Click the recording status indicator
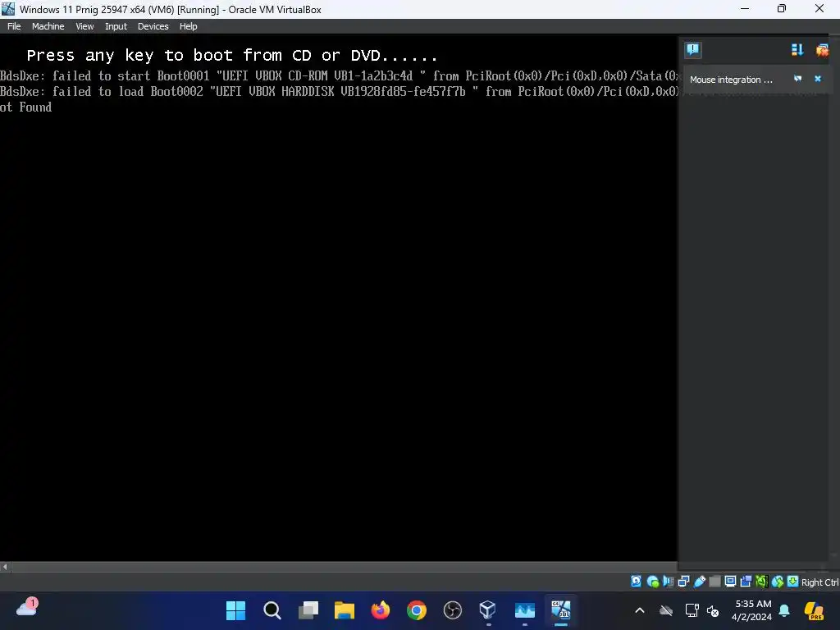 click(746, 582)
